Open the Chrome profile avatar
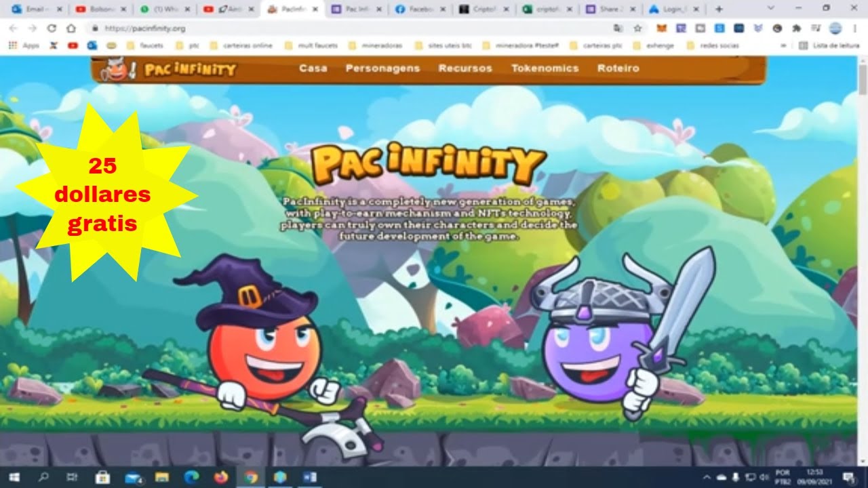The image size is (868, 488). pos(835,28)
